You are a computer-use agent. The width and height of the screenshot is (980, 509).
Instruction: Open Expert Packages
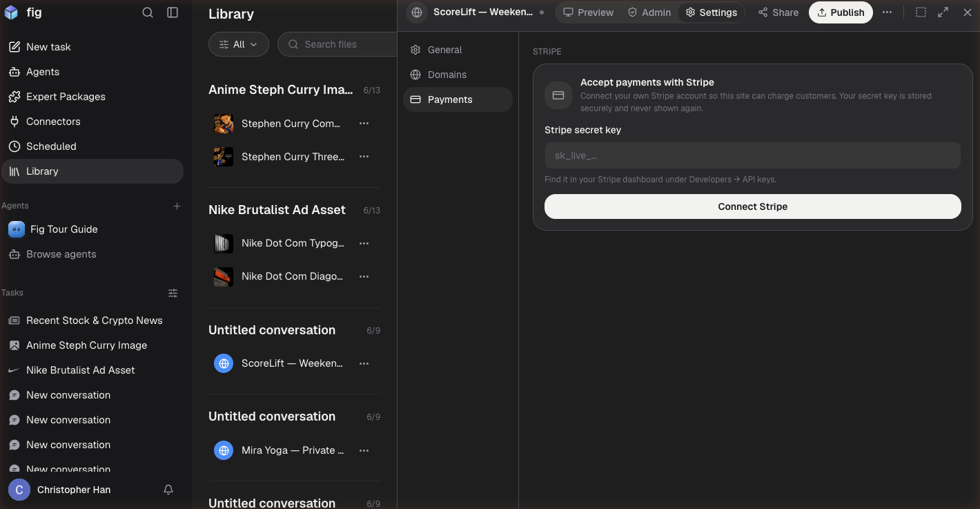(92, 97)
